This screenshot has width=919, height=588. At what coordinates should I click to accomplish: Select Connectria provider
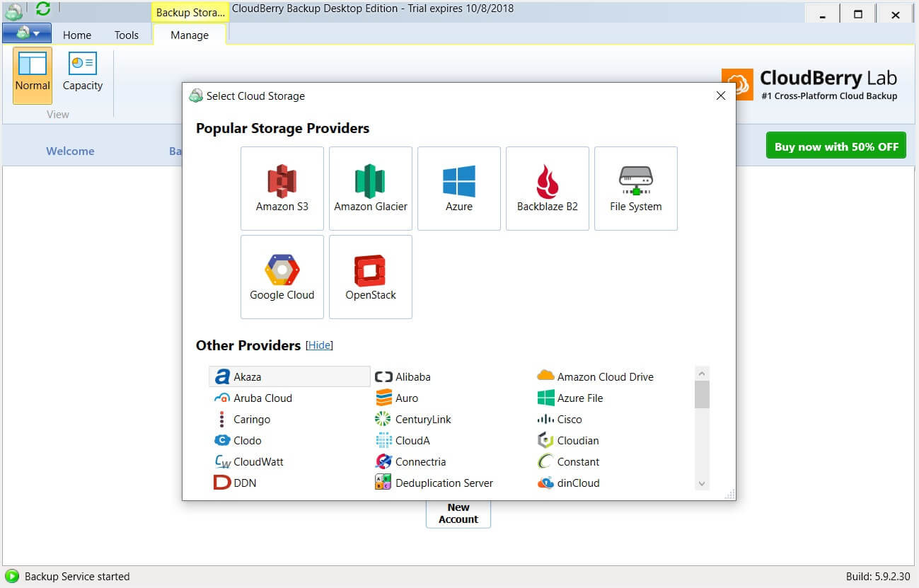pyautogui.click(x=410, y=461)
